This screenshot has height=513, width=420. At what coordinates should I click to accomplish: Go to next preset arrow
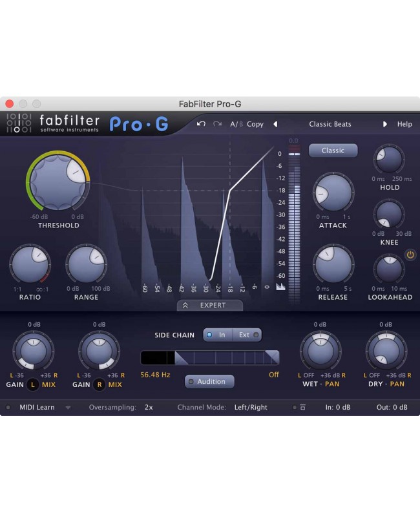click(x=384, y=124)
